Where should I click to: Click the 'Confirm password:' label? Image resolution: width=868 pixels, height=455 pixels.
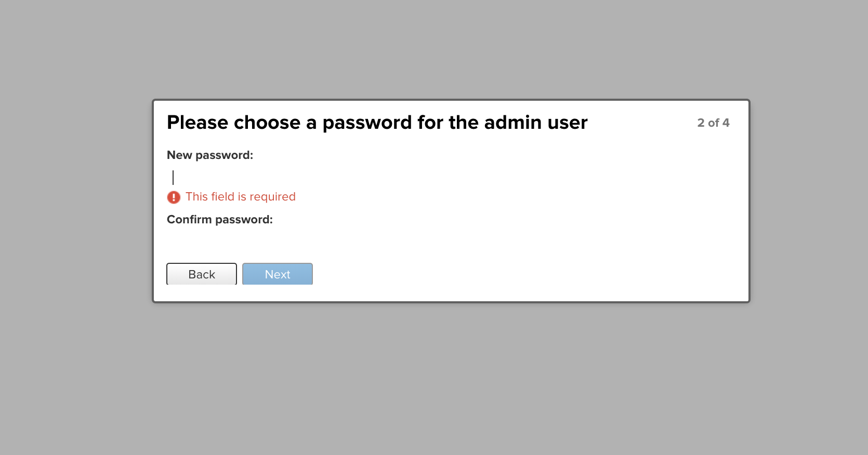pyautogui.click(x=219, y=219)
